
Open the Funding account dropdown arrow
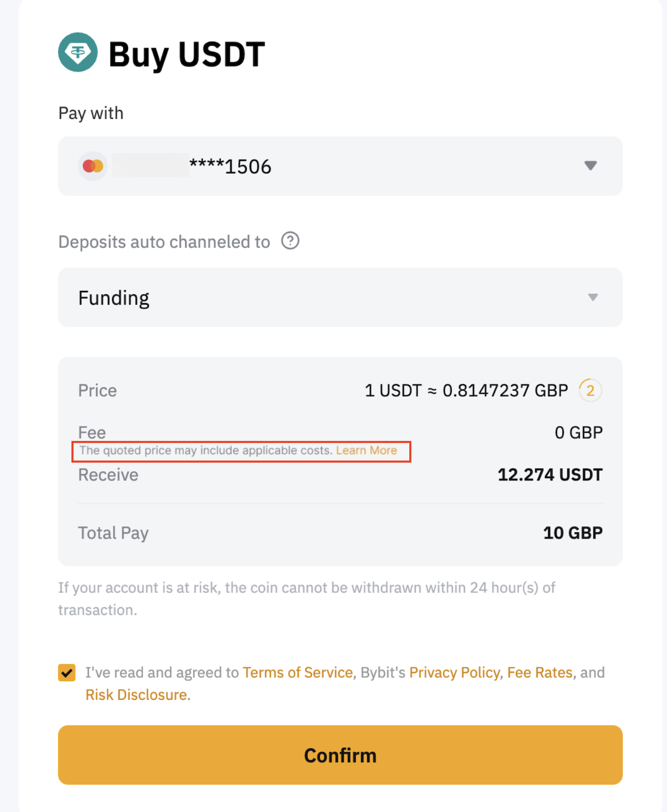[593, 298]
